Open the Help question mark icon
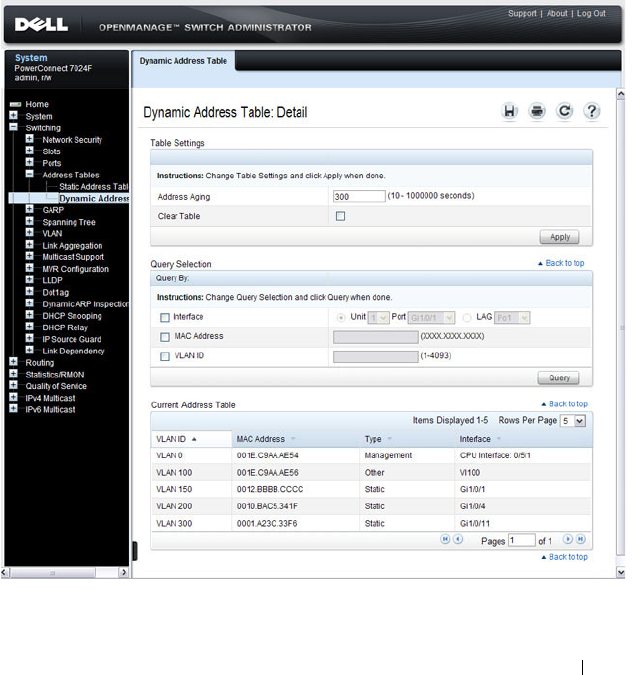641x675 pixels. tap(592, 111)
